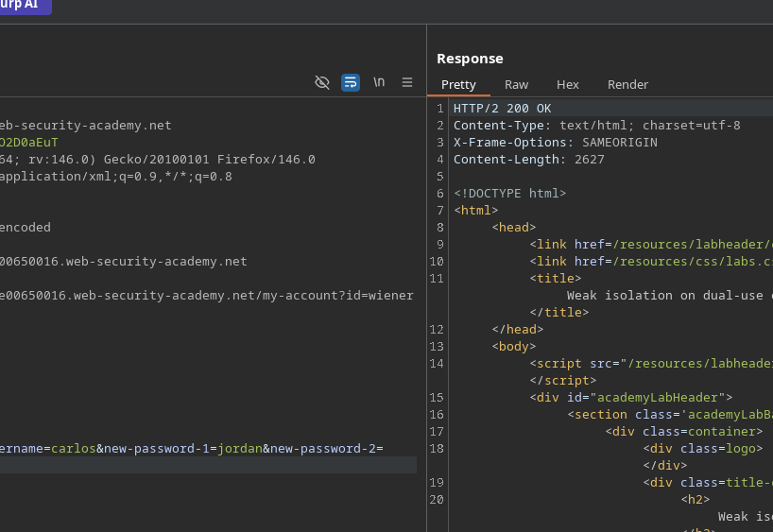Click the Response panel heading

point(470,59)
